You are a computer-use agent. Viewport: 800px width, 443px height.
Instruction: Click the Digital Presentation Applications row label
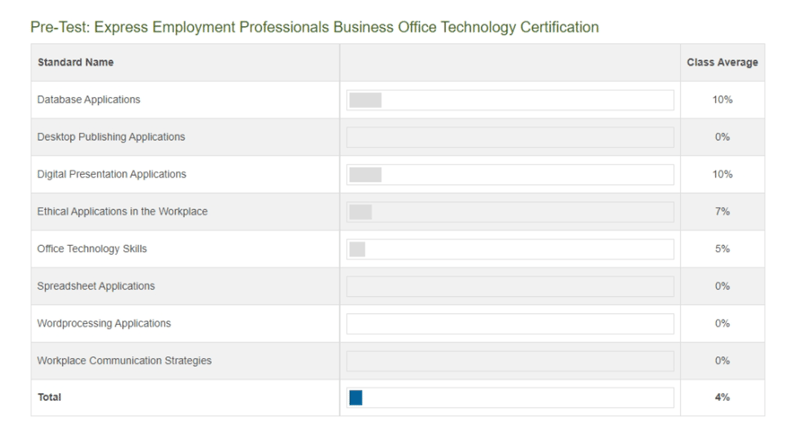pyautogui.click(x=111, y=174)
